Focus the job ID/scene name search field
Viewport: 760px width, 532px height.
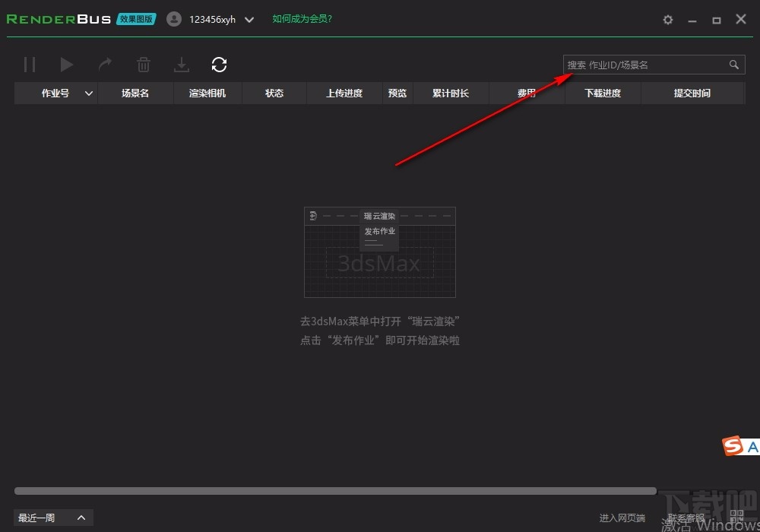click(x=654, y=65)
